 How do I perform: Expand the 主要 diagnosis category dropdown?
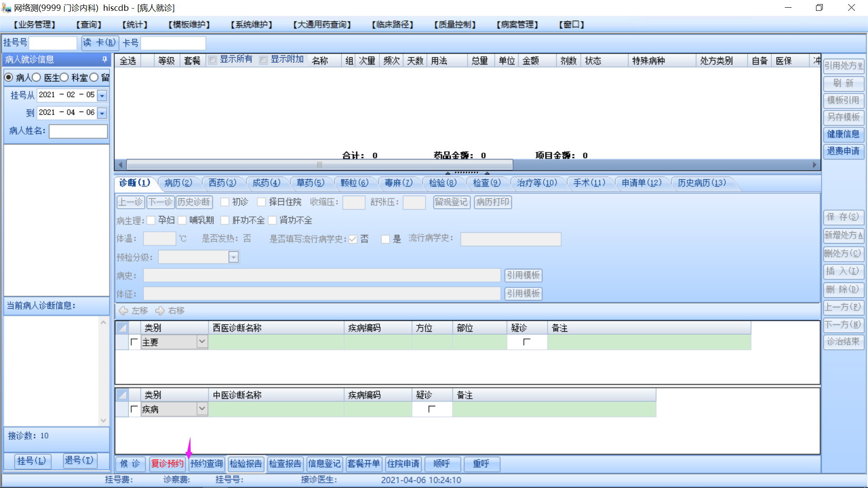click(x=202, y=342)
